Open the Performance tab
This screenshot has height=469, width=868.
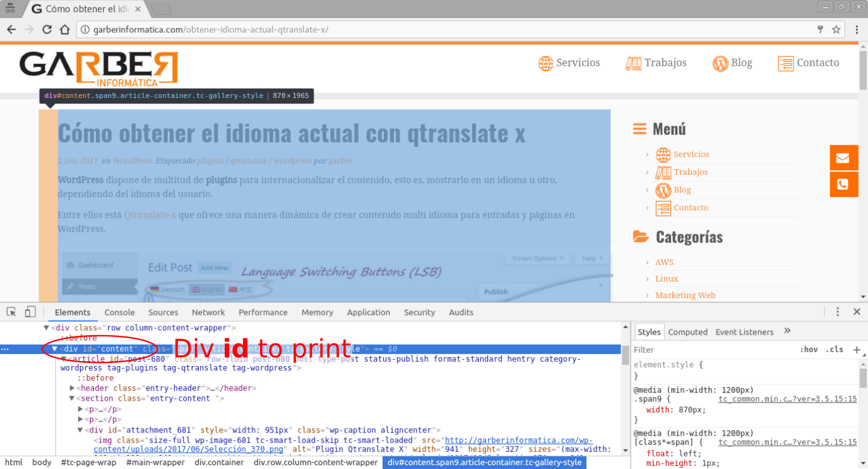point(263,312)
